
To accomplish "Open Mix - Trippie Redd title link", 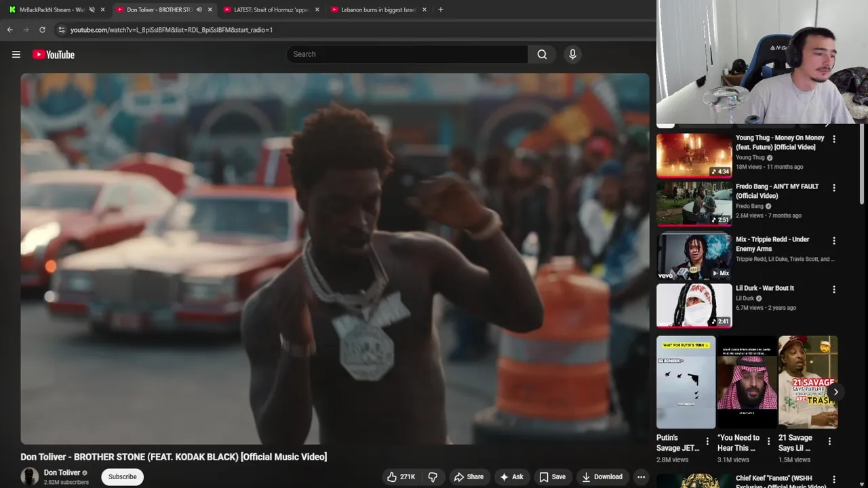I will (x=772, y=244).
